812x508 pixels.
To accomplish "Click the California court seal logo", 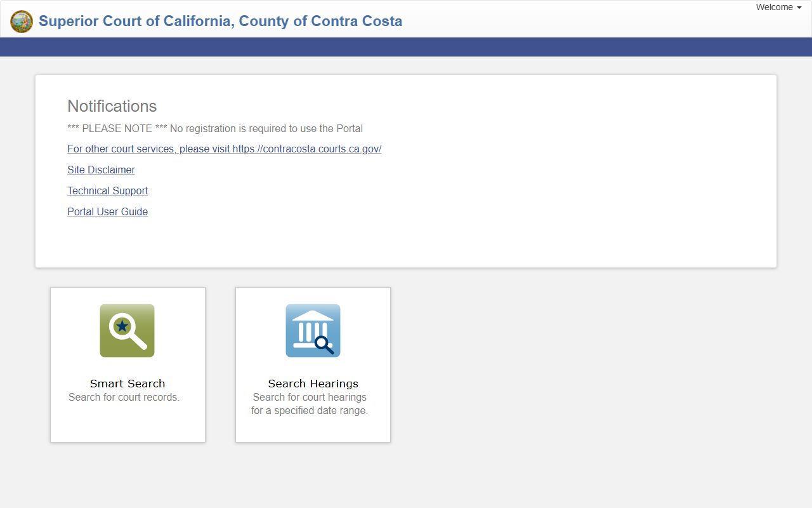I will [x=22, y=22].
